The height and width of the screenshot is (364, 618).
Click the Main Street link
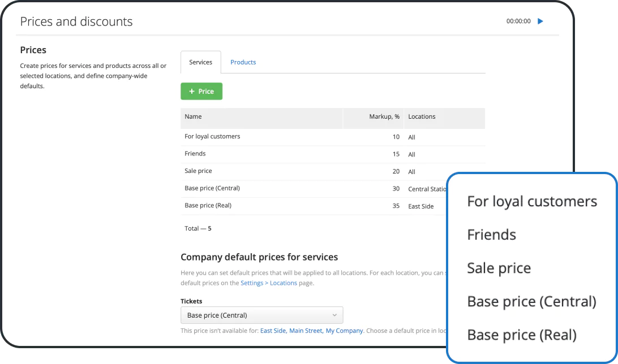click(306, 330)
